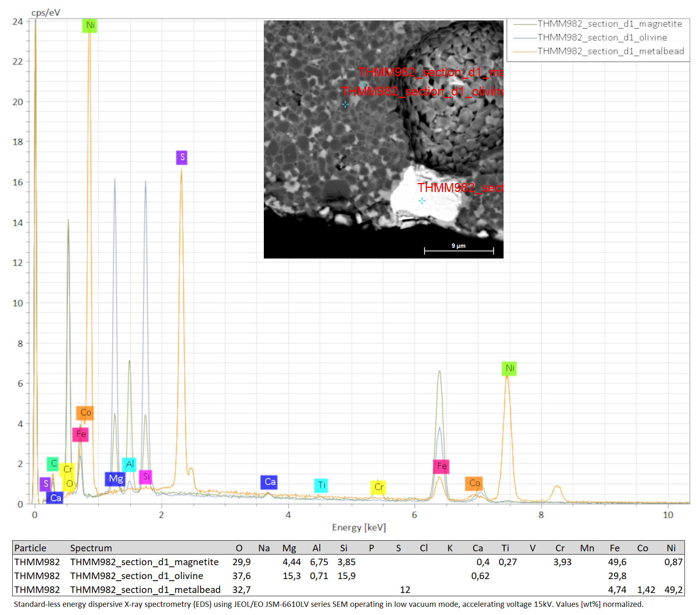Select the yellow Cr label near 5.4 keV
The width and height of the screenshot is (700, 615).
378,487
